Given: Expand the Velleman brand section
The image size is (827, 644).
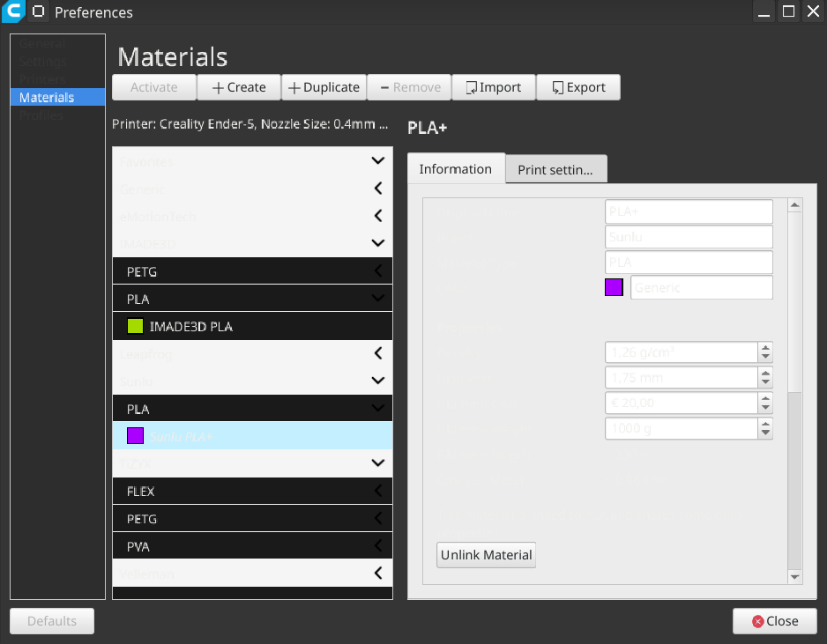Looking at the screenshot, I should 377,573.
